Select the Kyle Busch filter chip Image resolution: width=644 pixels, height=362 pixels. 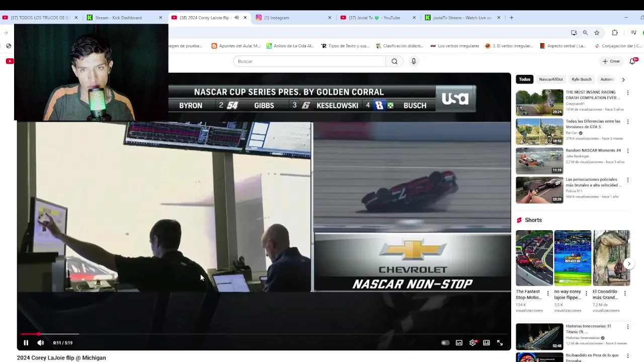tap(582, 79)
